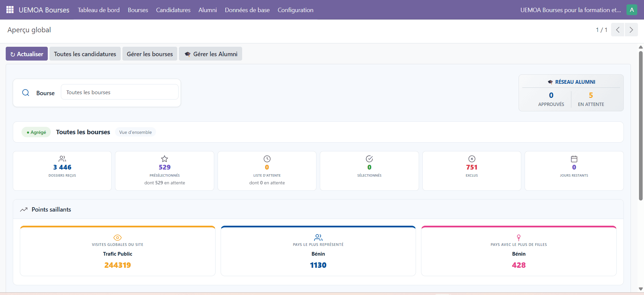The width and height of the screenshot is (644, 295).
Task: Click the calendar icon above Jours restants
Action: tap(574, 159)
